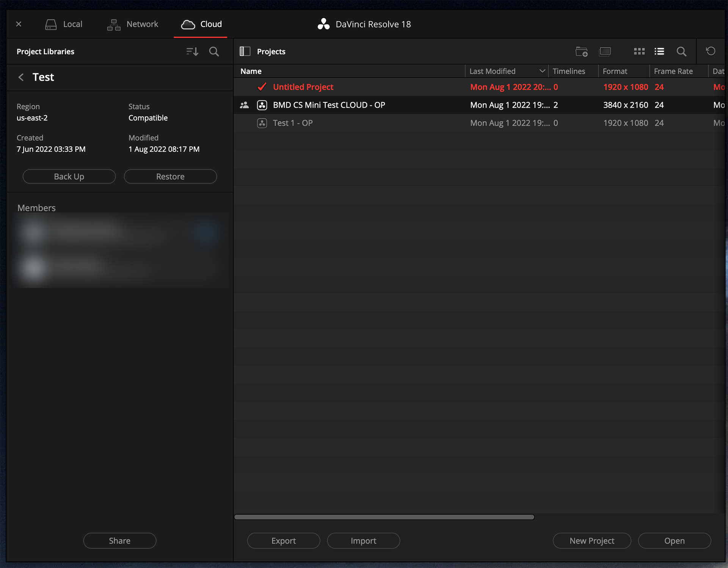Viewport: 728px width, 568px height.
Task: Refresh the projects list
Action: [711, 51]
